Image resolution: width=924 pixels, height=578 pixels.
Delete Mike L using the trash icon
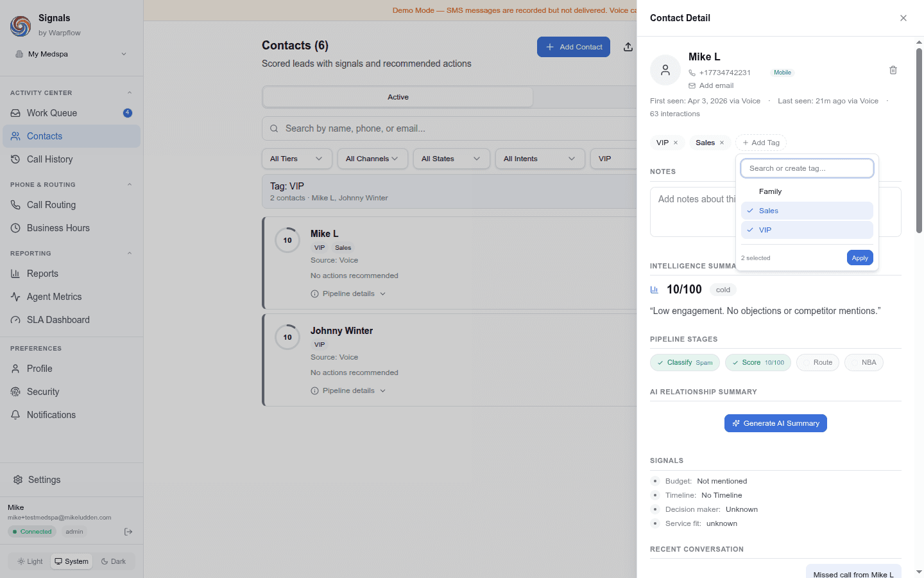click(893, 69)
